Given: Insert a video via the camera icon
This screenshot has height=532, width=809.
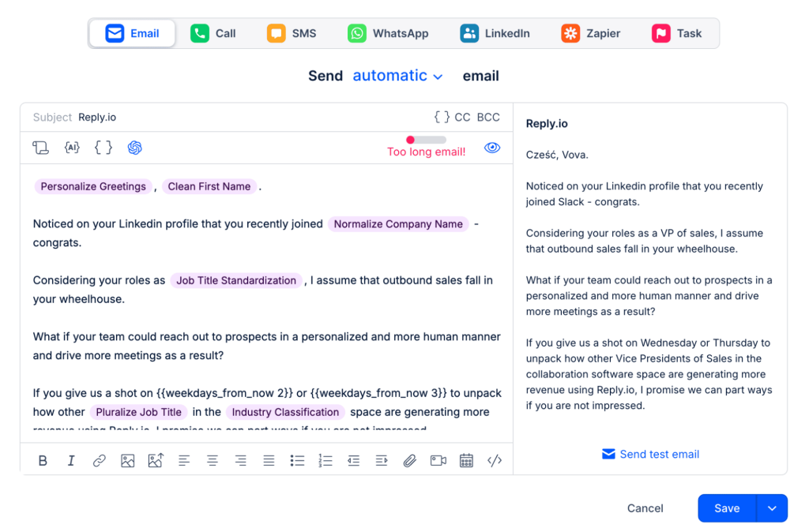Looking at the screenshot, I should (x=438, y=460).
